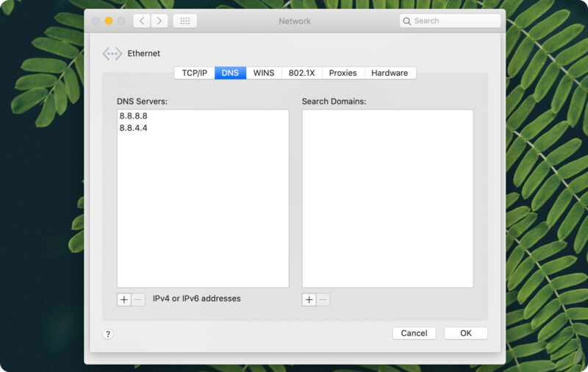Click the forward arrow in the toolbar
The image size is (588, 372).
pos(159,21)
